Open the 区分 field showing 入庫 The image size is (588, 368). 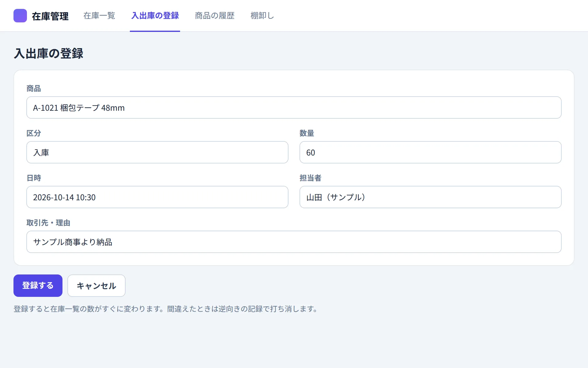coord(157,152)
